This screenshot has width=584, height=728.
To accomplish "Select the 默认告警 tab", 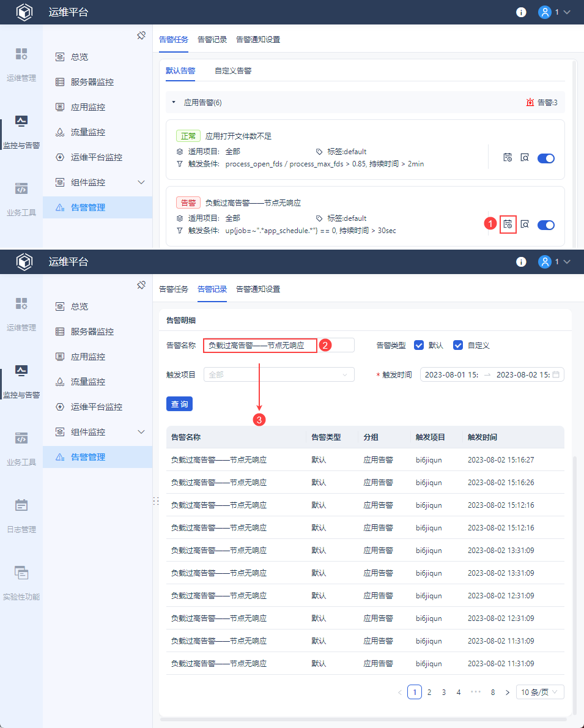I will pos(180,70).
